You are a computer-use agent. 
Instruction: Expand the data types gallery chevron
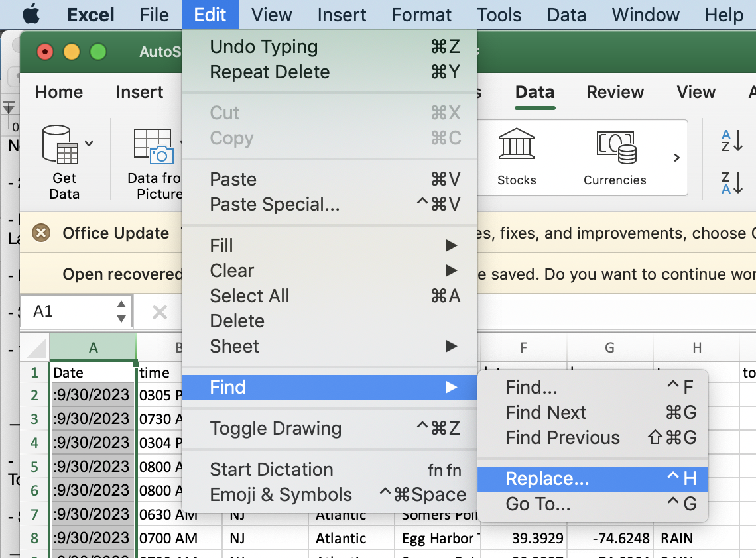pyautogui.click(x=676, y=158)
